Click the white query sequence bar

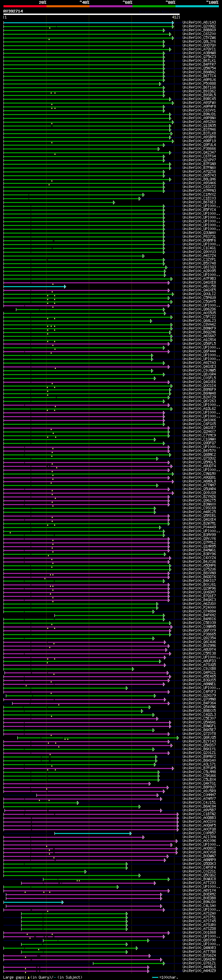click(92, 15)
